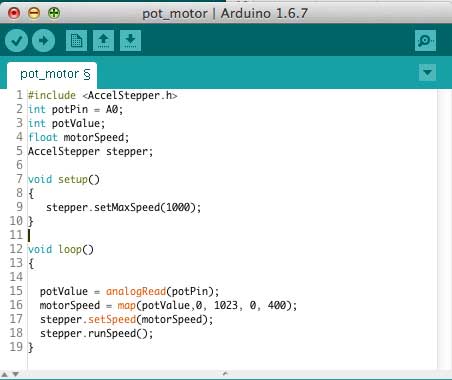Click "motorSpeed;" on line 4
The height and width of the screenshot is (380, 452).
96,137
